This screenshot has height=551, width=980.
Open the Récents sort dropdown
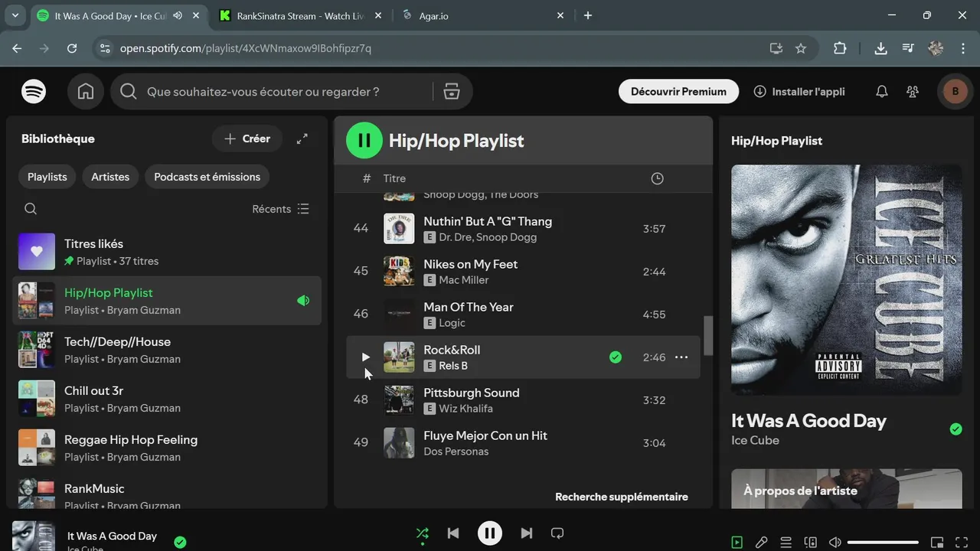pos(281,209)
